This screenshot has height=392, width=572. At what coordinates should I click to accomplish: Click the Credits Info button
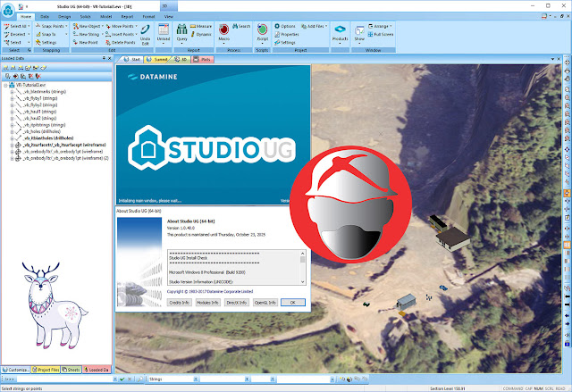[x=180, y=303]
